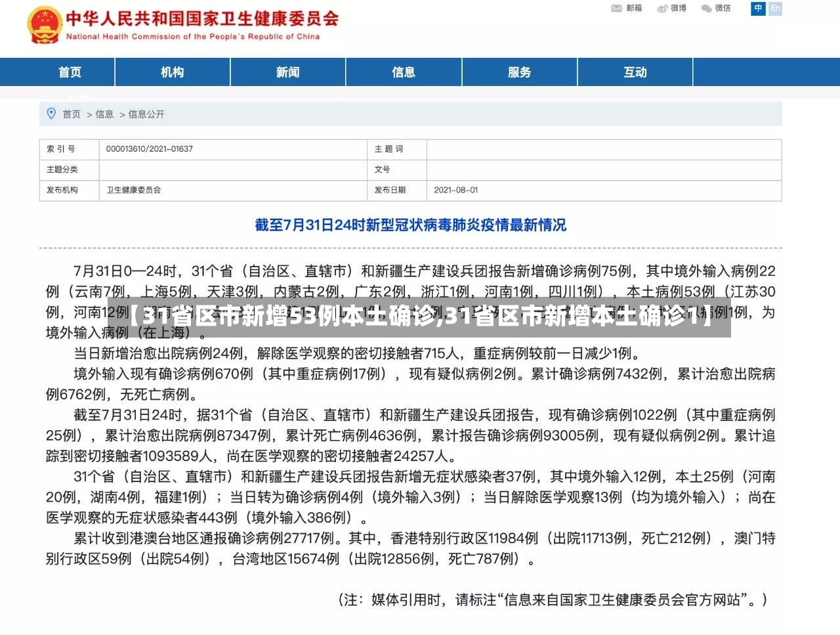Click the paragraph starting 境外输入现有确诊病例670例
840x635 pixels.
[411, 384]
